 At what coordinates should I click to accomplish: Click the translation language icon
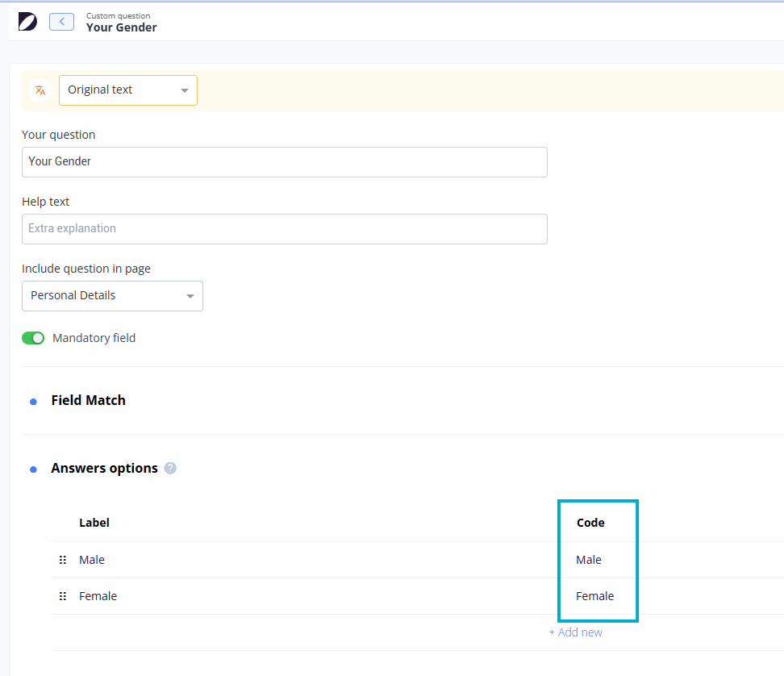40,90
